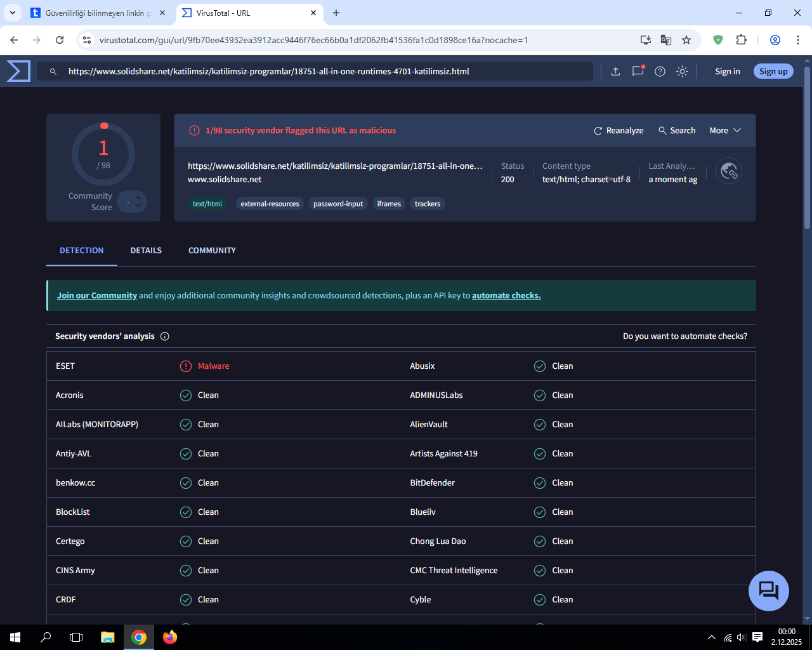Click the ESET Malware warning icon

(x=186, y=366)
